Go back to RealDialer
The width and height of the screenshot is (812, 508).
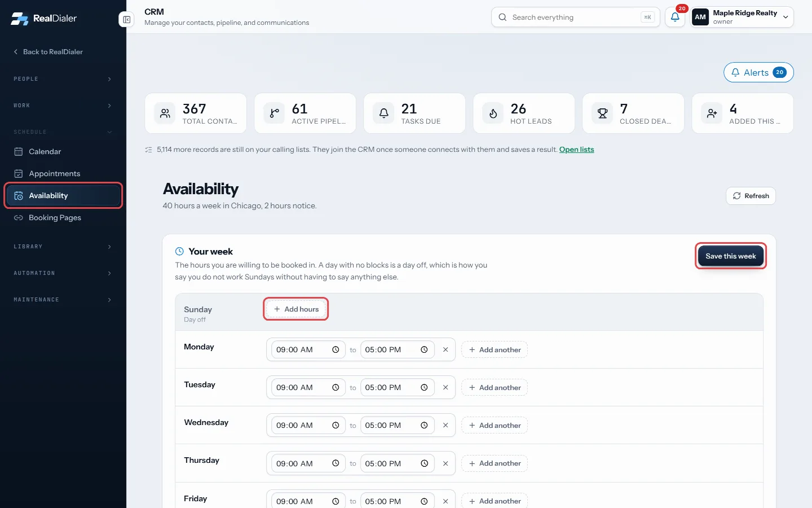tap(48, 52)
